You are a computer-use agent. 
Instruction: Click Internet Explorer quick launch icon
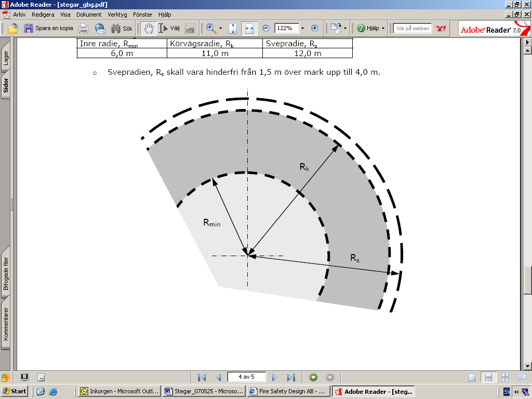coord(53,392)
